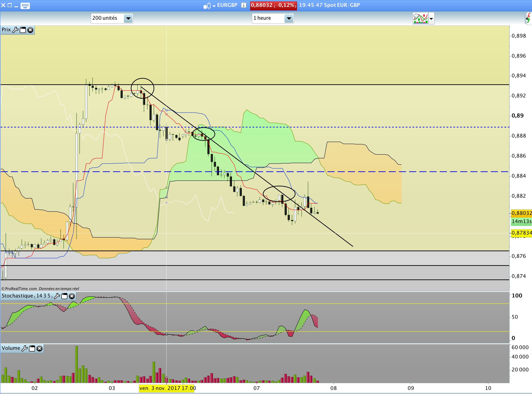Open Stochastique wrench settings icon
The width and height of the screenshot is (532, 394).
click(57, 296)
